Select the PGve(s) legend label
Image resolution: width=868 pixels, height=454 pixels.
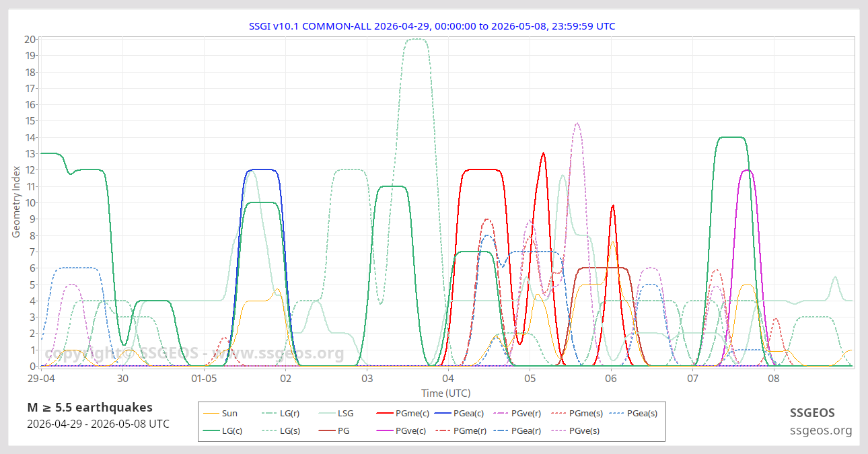584,430
